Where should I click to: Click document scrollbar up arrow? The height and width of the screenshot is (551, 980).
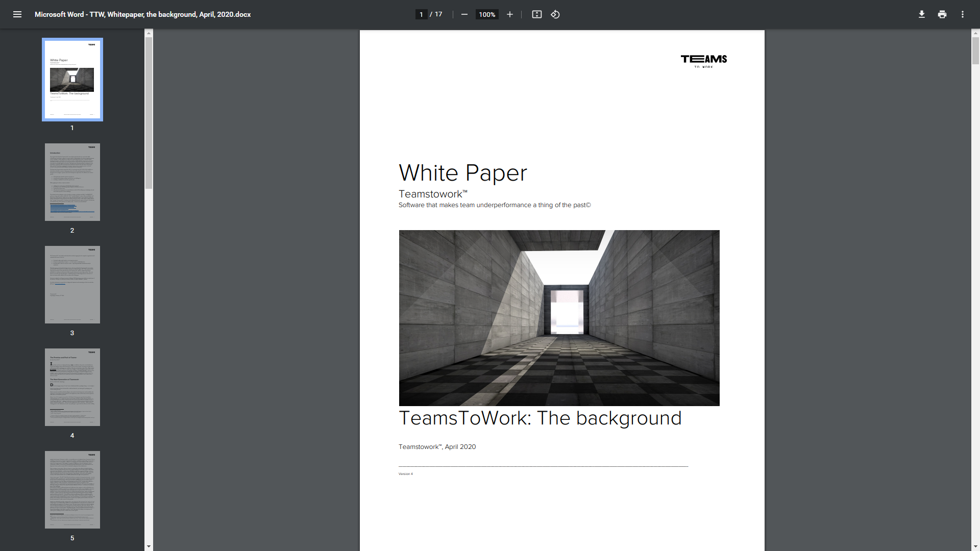975,33
